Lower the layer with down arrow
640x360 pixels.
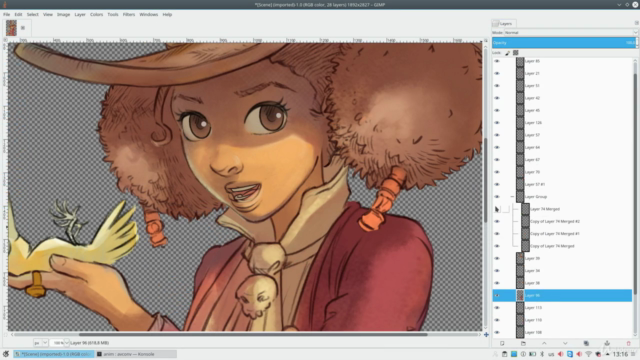pos(565,343)
